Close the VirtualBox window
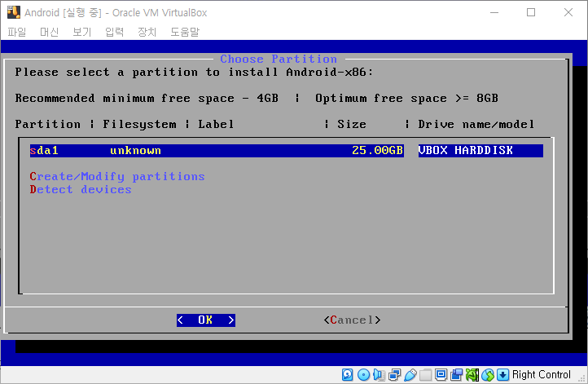The width and height of the screenshot is (588, 384). [x=568, y=12]
